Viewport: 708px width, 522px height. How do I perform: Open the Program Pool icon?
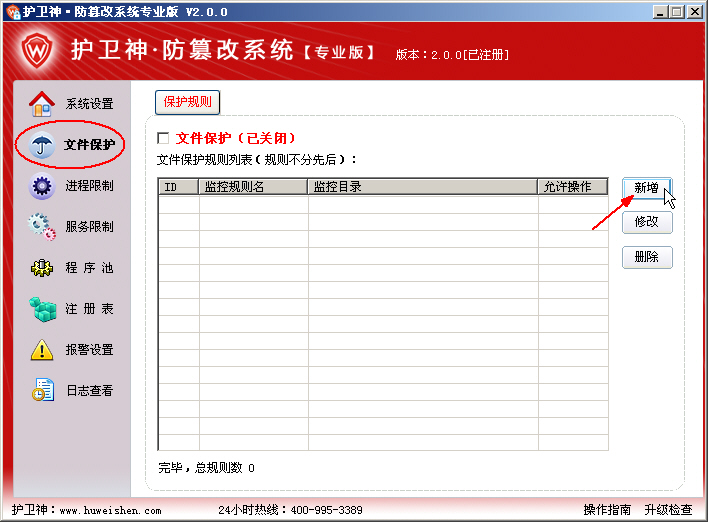(x=42, y=268)
